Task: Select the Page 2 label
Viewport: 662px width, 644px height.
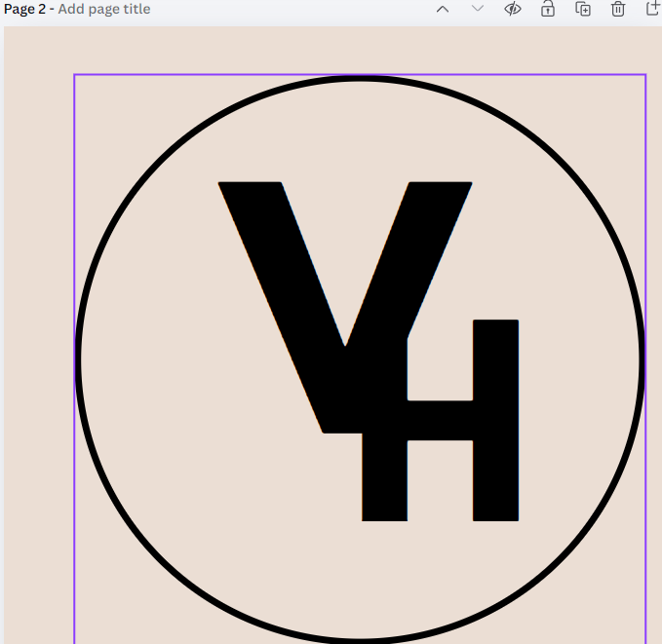Action: (x=26, y=9)
